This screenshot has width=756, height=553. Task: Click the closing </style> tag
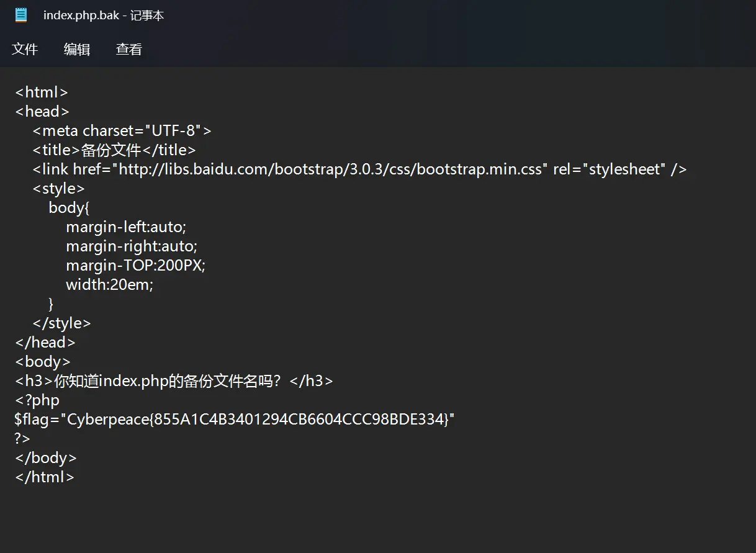click(61, 323)
